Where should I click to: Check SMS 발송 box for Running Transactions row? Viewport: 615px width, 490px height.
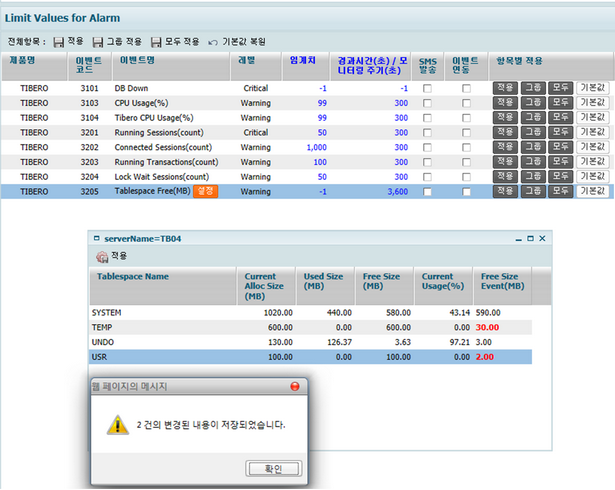(x=427, y=162)
